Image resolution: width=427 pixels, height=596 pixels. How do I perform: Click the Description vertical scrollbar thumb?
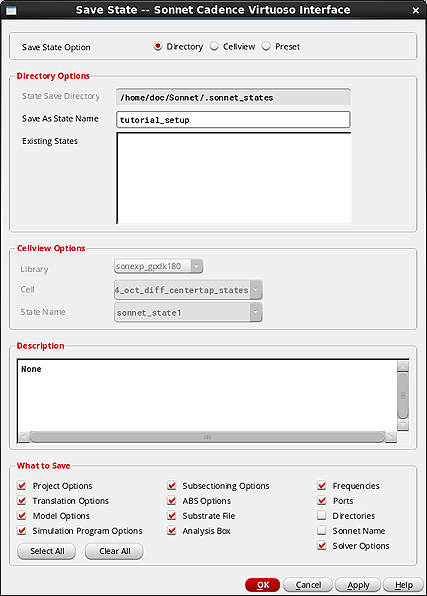point(403,395)
